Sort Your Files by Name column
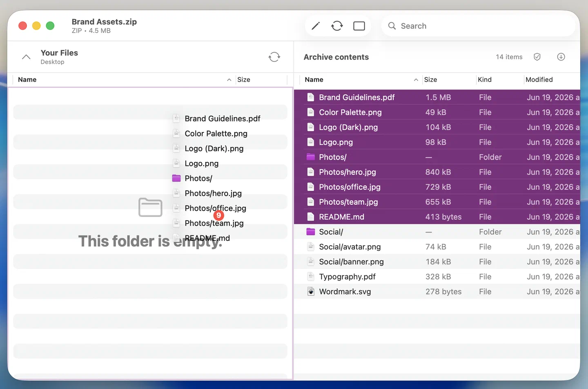Screen dimensions: 588x389 (x=27, y=80)
